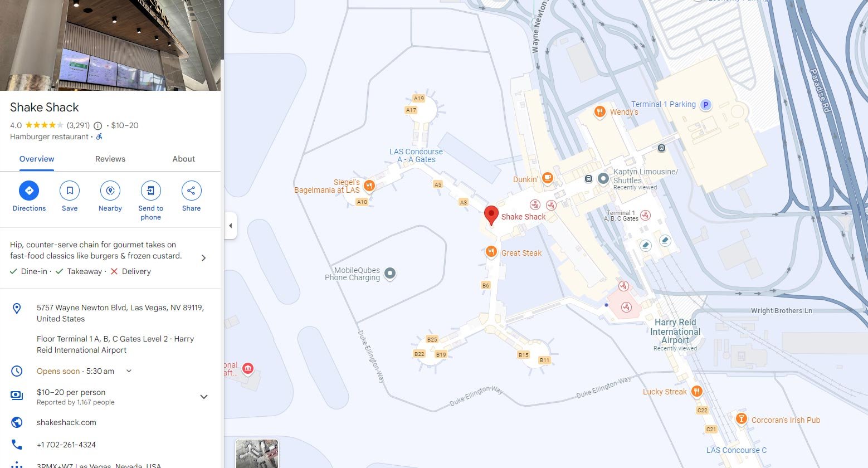Save Shake Shack with bookmark icon
868x468 pixels.
[x=70, y=191]
